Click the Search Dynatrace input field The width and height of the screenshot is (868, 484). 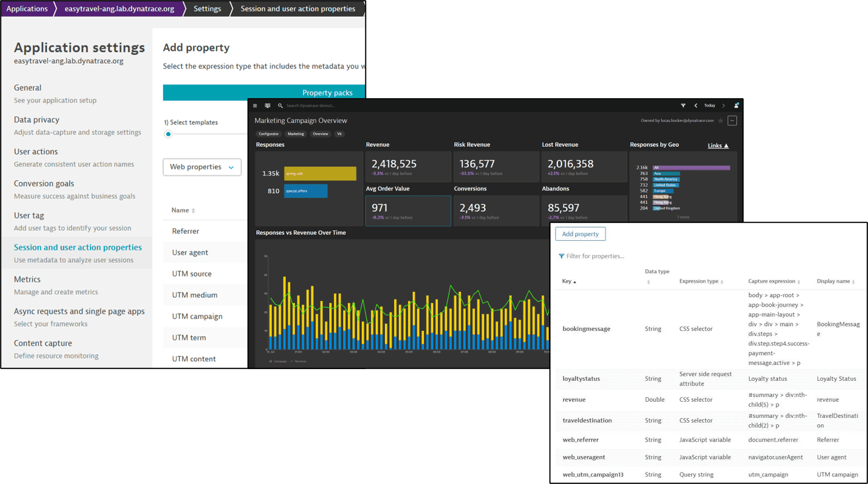pos(311,106)
